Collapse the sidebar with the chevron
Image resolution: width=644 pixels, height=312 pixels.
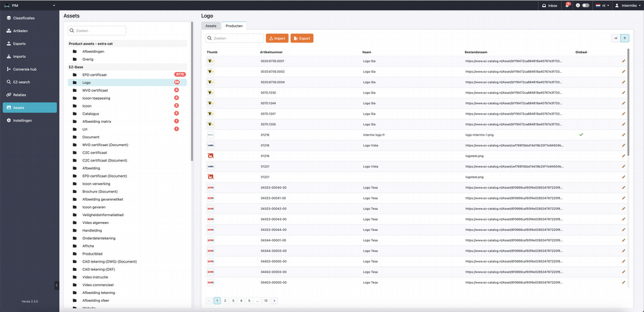tap(56, 285)
